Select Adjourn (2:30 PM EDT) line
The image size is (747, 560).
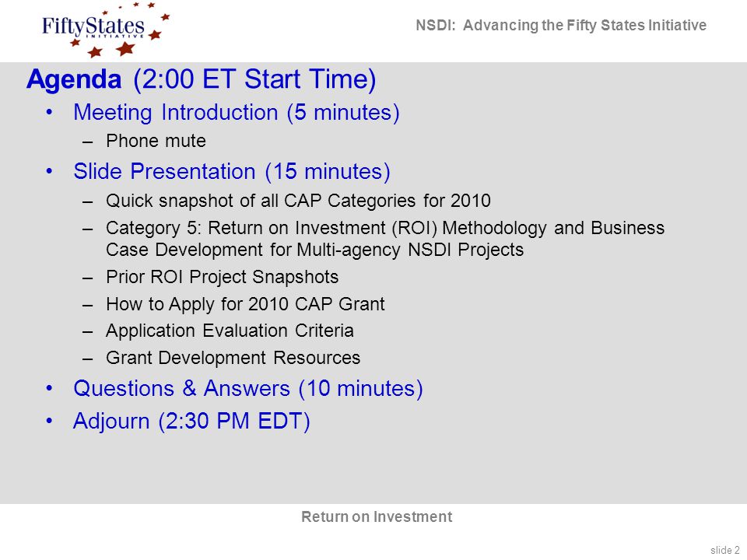coord(191,421)
